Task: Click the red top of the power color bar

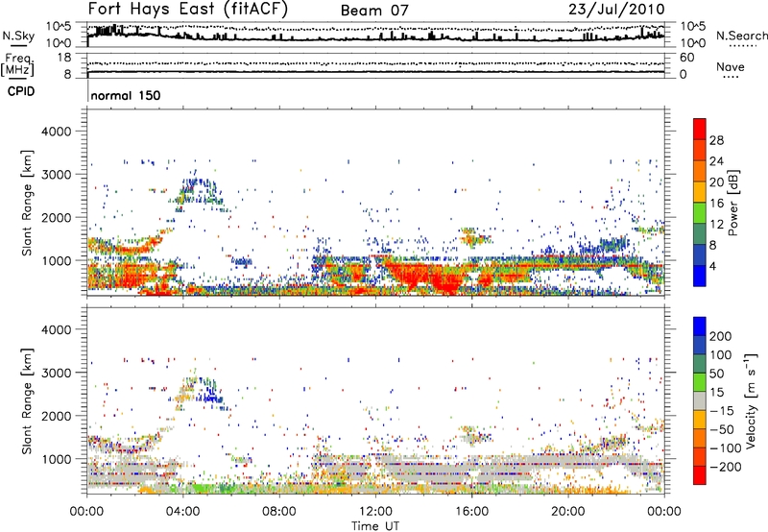Action: pyautogui.click(x=700, y=129)
